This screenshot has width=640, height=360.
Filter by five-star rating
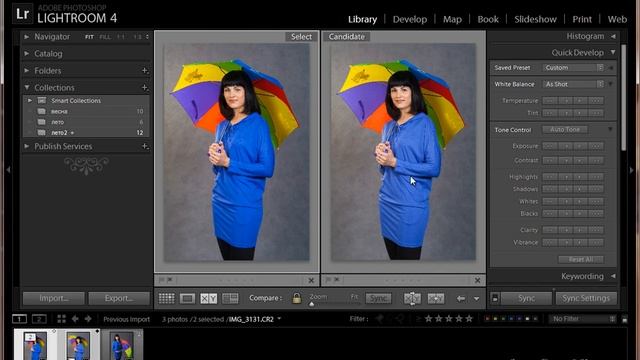(469, 319)
